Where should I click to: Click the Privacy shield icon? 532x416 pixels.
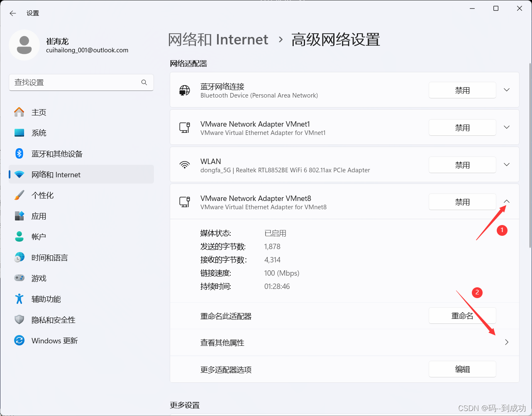[19, 320]
